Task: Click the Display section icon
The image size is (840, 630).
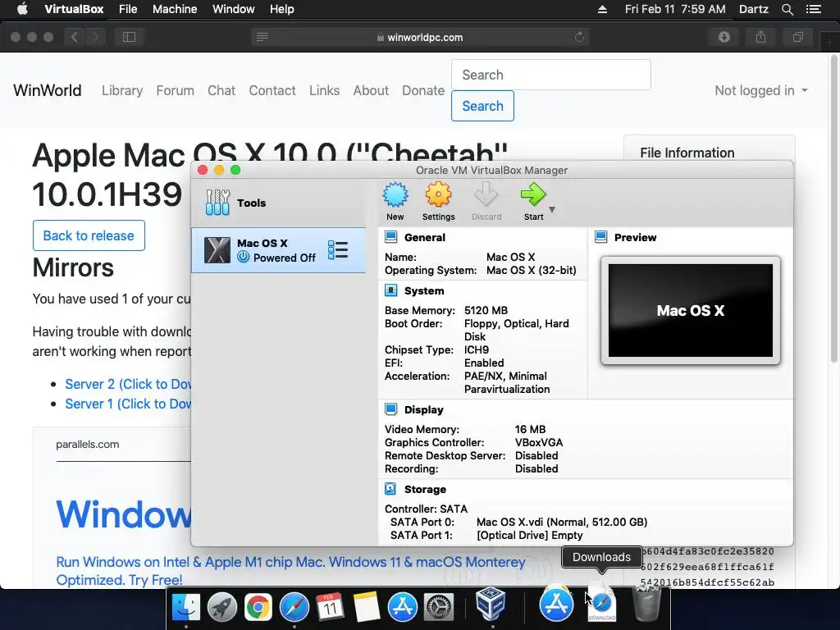Action: click(391, 409)
